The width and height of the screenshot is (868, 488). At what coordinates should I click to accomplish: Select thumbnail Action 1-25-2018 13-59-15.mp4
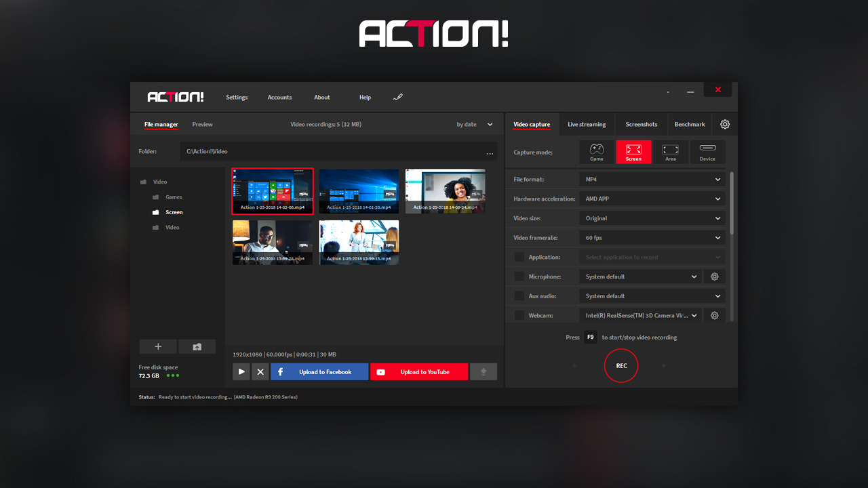(359, 242)
